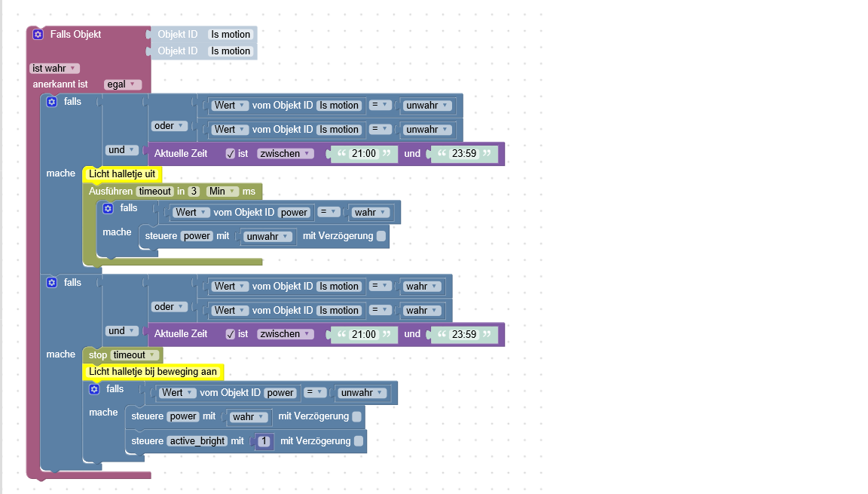Open the 'und' dropdown in the first falls block
The width and height of the screenshot is (868, 494).
122,150
